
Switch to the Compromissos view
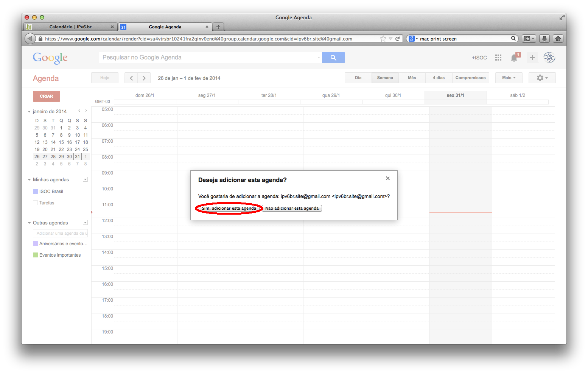[471, 78]
